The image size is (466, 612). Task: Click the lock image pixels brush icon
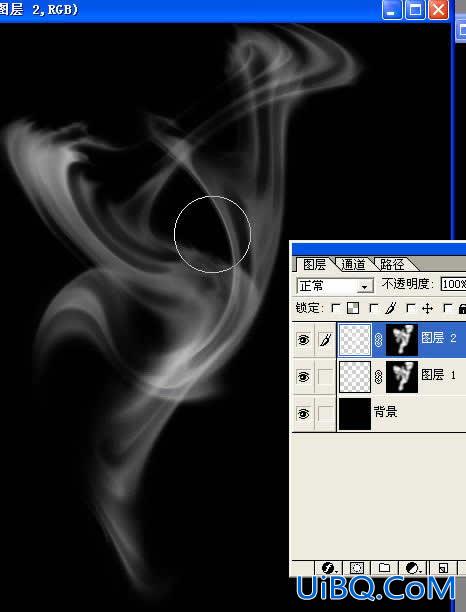tap(391, 308)
